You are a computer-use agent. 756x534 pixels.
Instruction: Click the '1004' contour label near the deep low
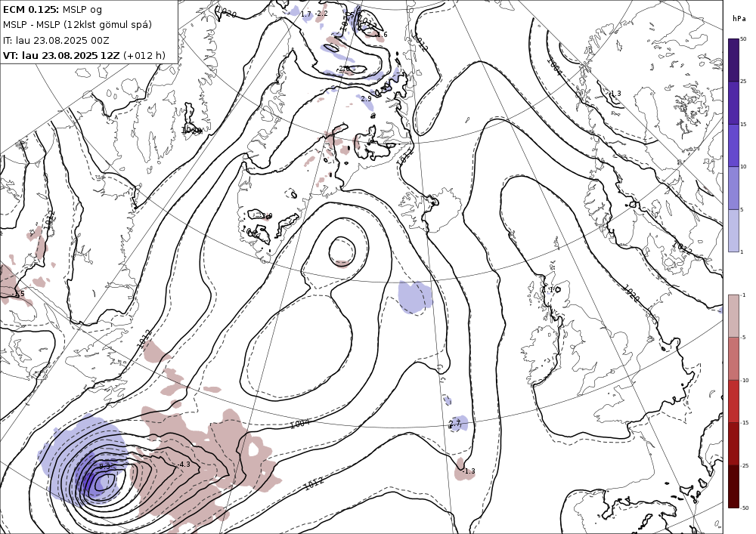[299, 424]
